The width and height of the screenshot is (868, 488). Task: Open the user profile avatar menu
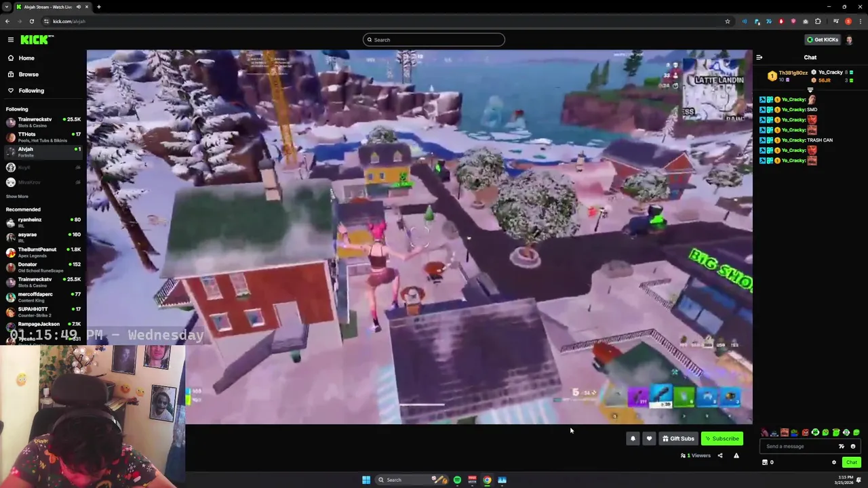click(x=850, y=40)
